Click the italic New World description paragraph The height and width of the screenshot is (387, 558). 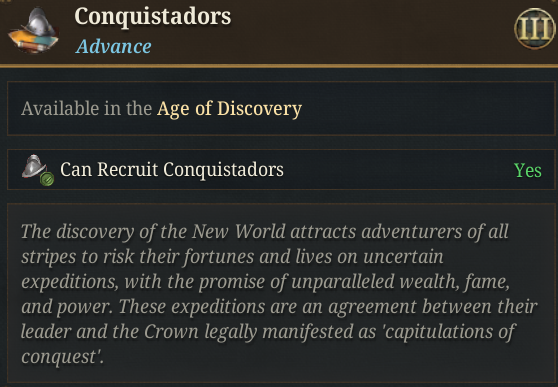279,294
